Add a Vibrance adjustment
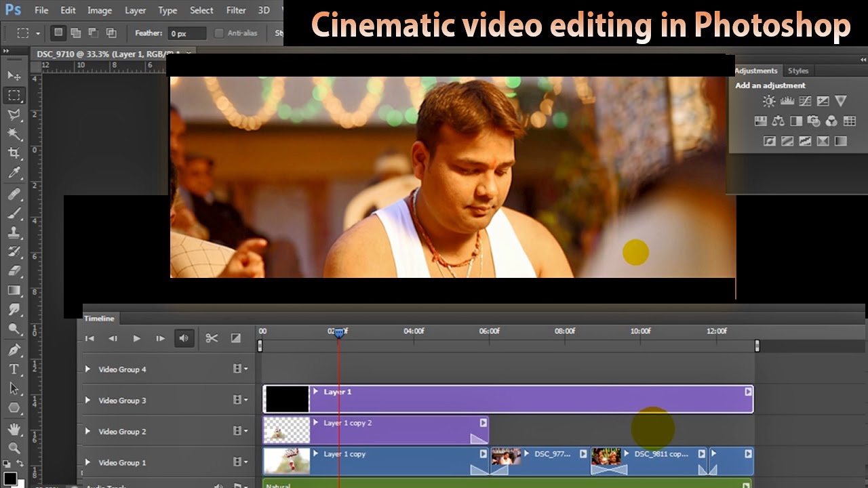This screenshot has width=868, height=488. coord(841,101)
